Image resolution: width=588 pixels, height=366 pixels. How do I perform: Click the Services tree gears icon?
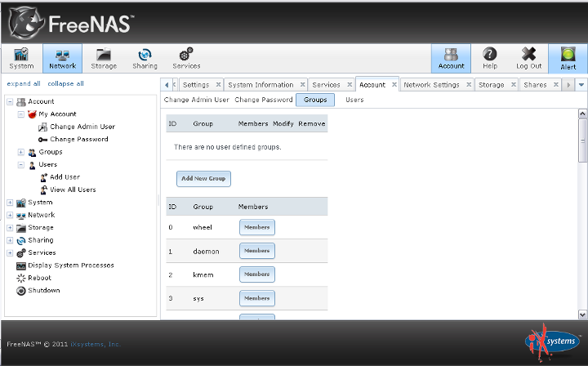coord(21,253)
